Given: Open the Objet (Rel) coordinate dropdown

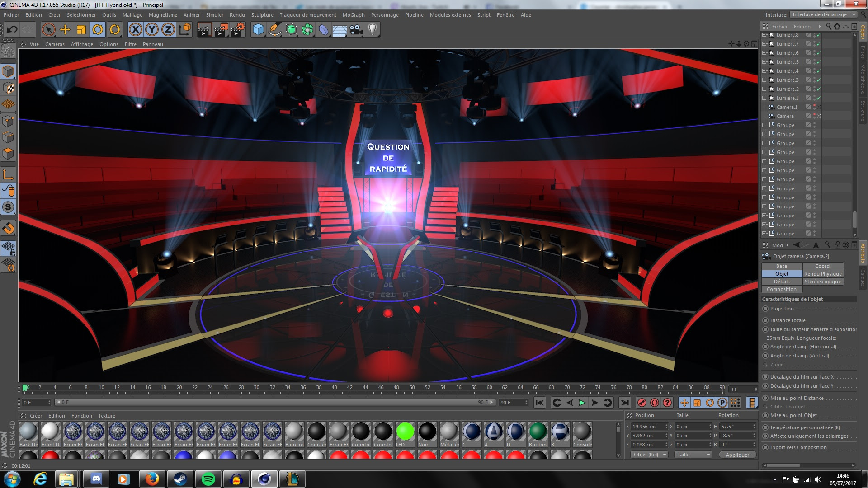Looking at the screenshot, I should pos(650,455).
